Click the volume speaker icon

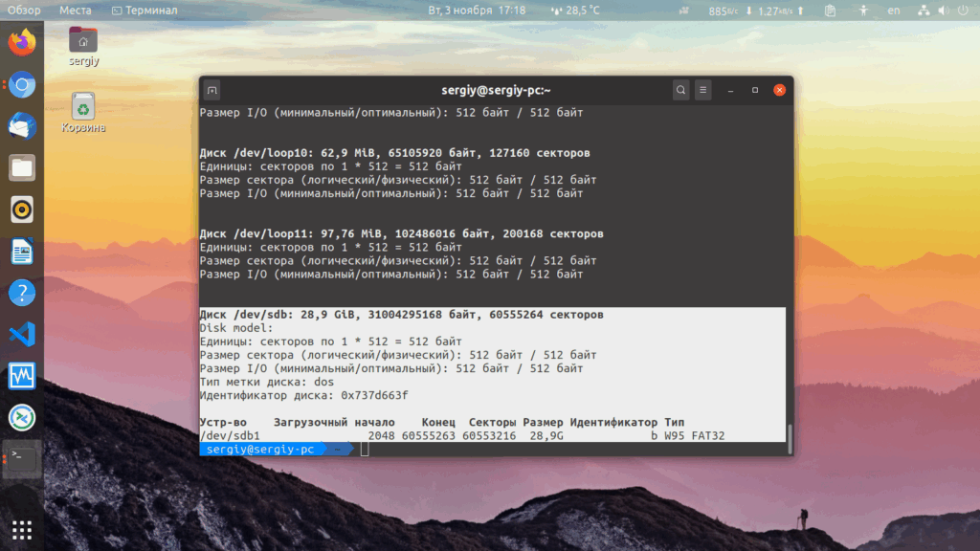click(943, 11)
